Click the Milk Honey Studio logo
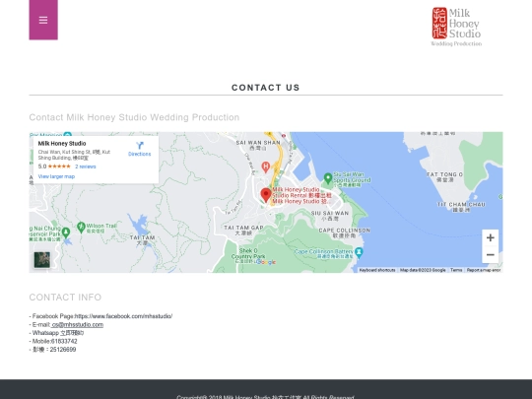 tap(456, 27)
